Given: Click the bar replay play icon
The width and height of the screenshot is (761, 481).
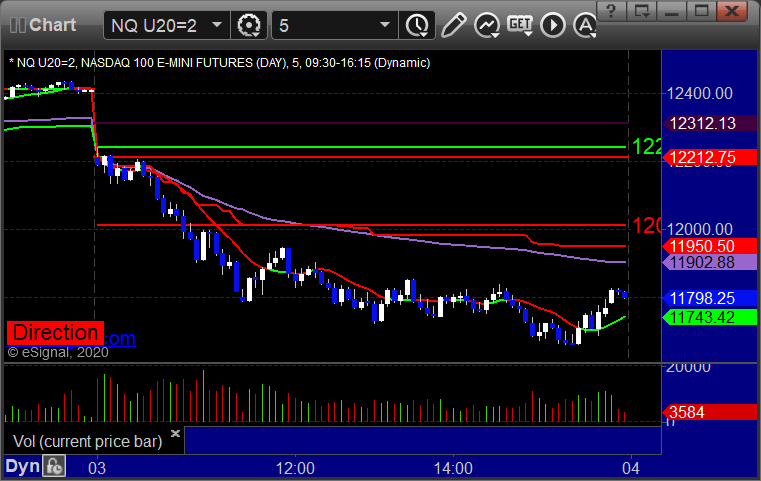Looking at the screenshot, I should tap(553, 25).
